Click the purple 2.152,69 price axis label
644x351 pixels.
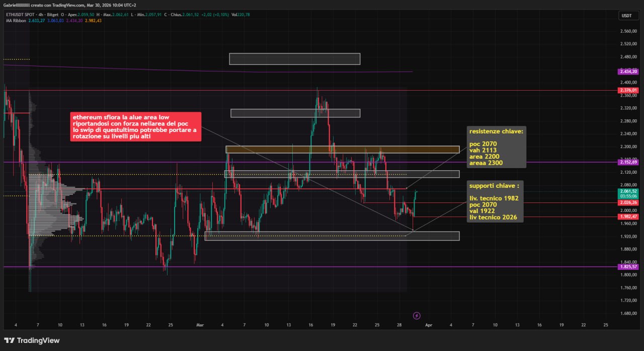[628, 162]
